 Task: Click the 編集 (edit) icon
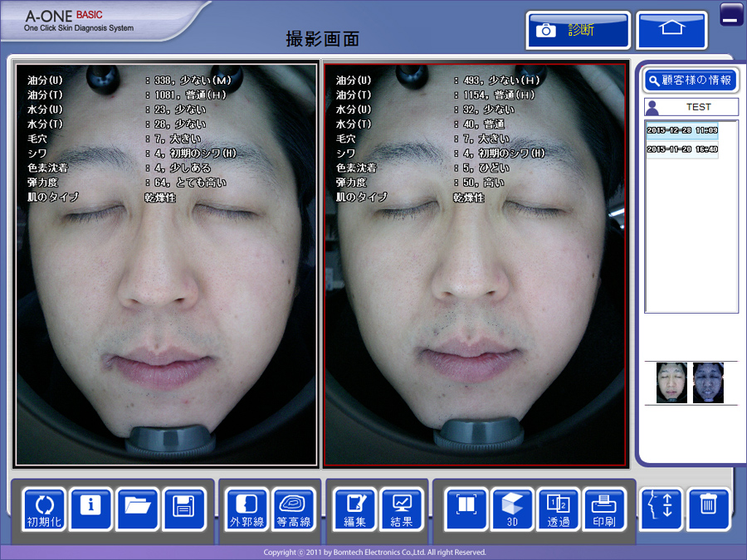tap(355, 509)
